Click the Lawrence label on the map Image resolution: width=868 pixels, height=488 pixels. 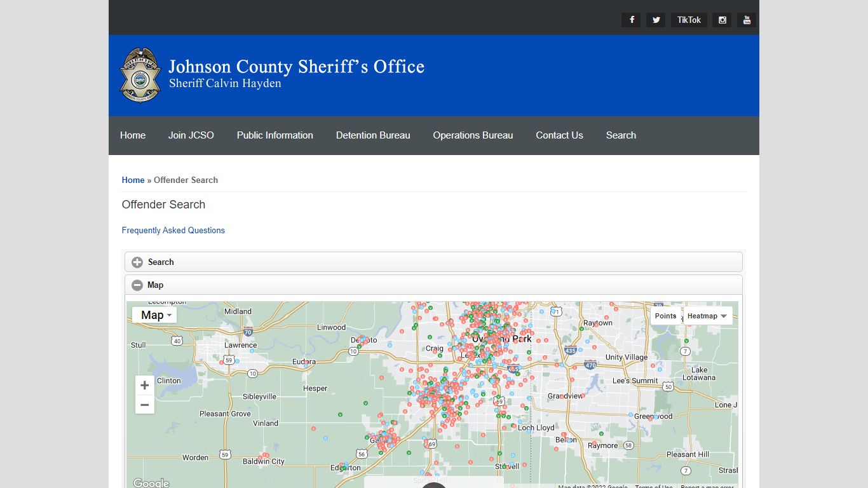tap(241, 345)
